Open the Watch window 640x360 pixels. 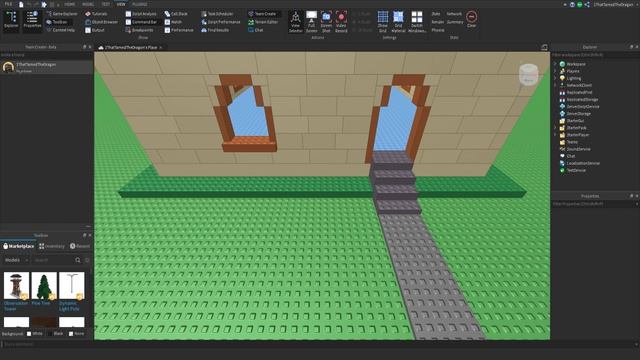173,22
